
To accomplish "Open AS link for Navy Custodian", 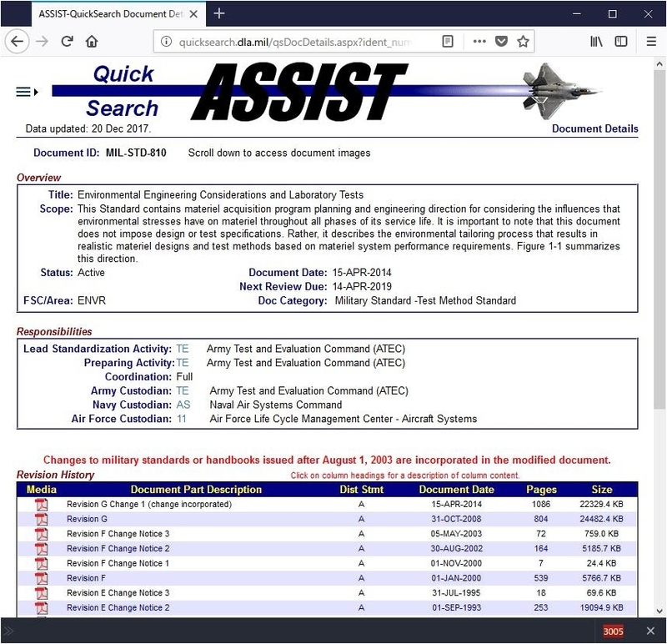I will click(183, 405).
